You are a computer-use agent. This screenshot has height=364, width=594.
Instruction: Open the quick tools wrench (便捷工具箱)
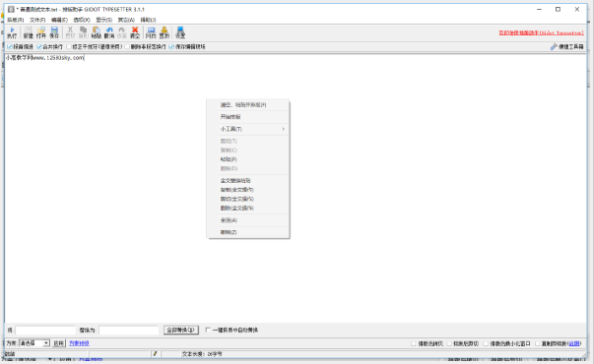click(x=566, y=46)
